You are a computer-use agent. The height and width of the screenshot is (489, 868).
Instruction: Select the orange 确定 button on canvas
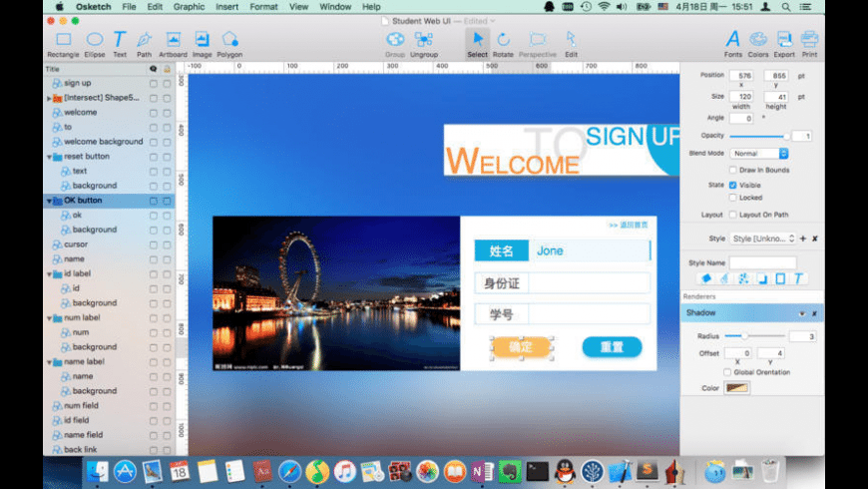(521, 347)
